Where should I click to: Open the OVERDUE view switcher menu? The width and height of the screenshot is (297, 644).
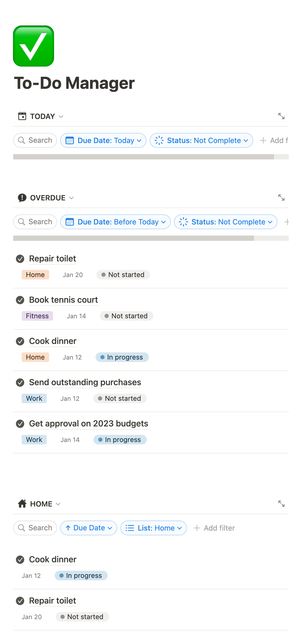(48, 198)
